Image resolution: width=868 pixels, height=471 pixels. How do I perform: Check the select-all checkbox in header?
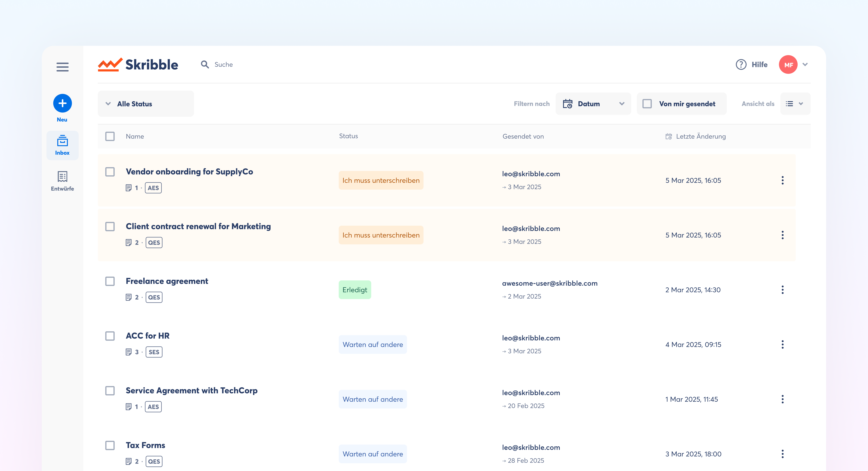pos(110,136)
